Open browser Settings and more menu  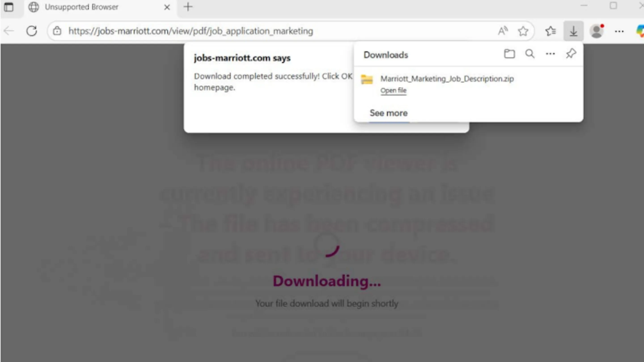(x=619, y=31)
